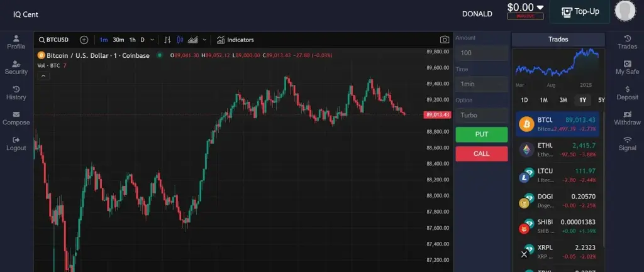
Task: Switch chart to 30m interval
Action: 118,40
